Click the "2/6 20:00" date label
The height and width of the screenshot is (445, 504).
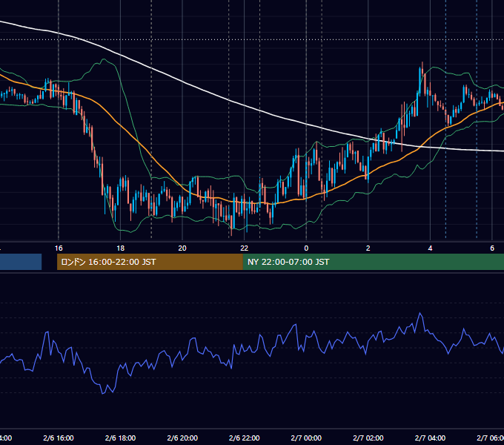pyautogui.click(x=182, y=438)
